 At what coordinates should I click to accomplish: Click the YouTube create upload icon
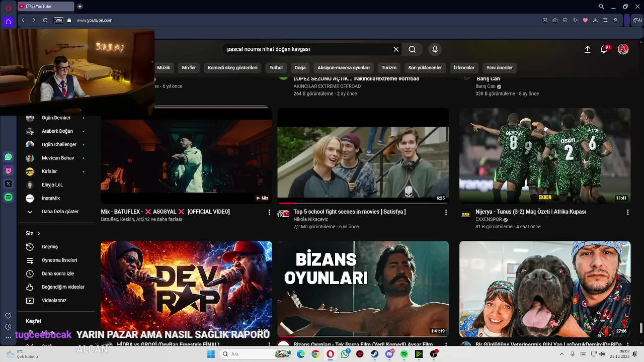(x=587, y=49)
